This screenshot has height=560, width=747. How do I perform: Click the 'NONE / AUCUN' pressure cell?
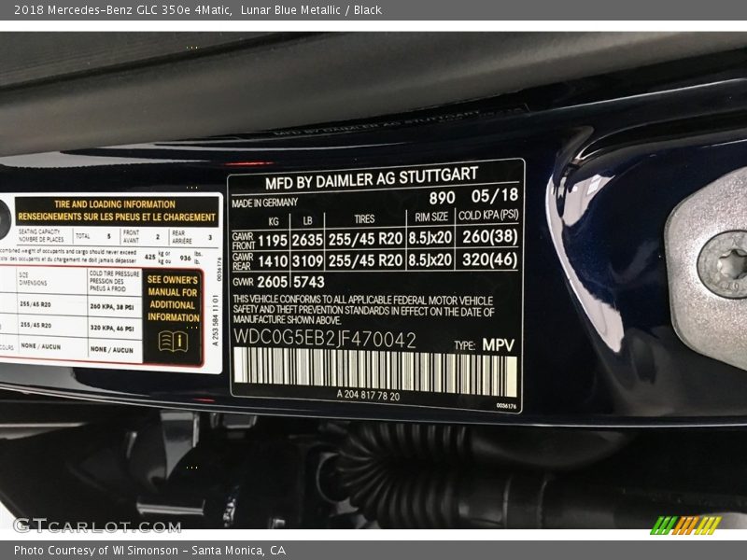coord(111,349)
